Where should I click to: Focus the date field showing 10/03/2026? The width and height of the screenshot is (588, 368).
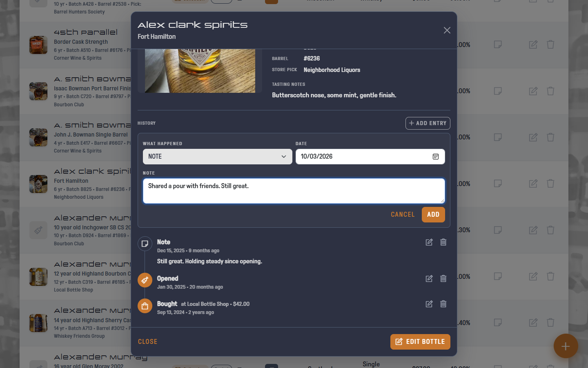click(x=370, y=157)
